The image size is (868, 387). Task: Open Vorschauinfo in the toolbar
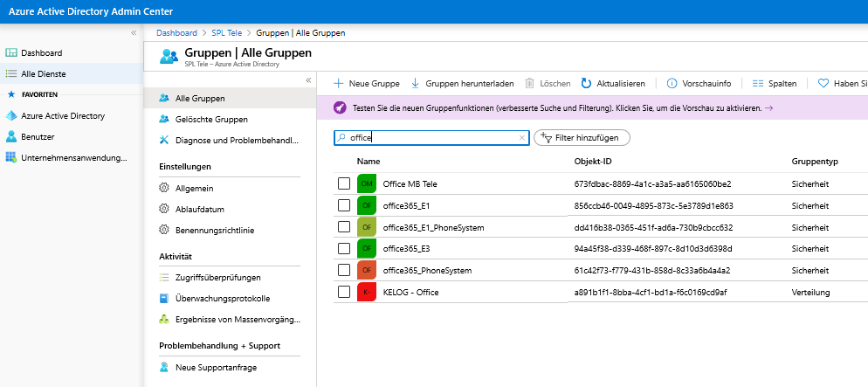(x=699, y=84)
